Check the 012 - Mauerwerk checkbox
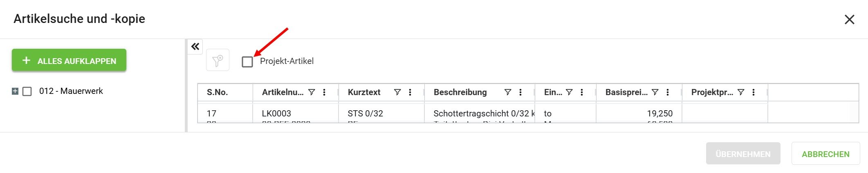The height and width of the screenshot is (173, 868). click(x=27, y=91)
